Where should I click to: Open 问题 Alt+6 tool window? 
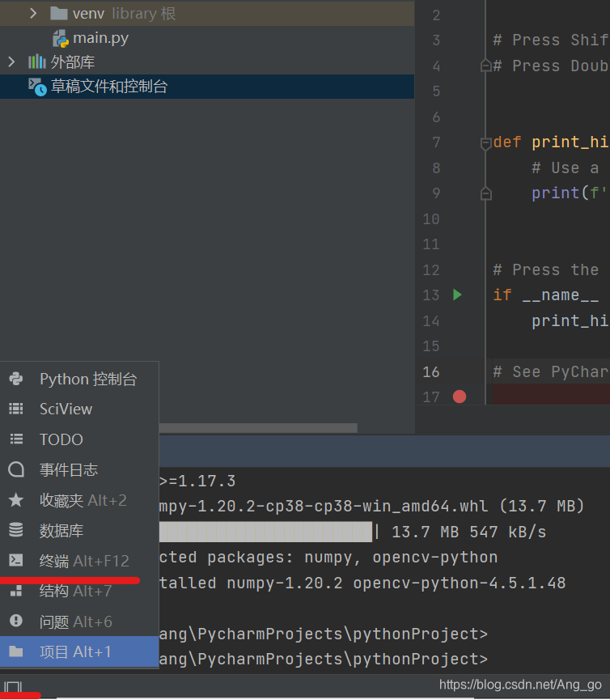coord(79,622)
